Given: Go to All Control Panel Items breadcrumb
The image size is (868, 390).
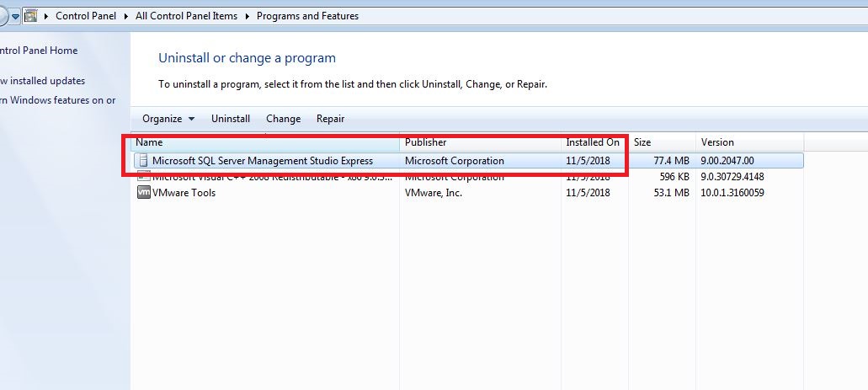Looking at the screenshot, I should 187,16.
